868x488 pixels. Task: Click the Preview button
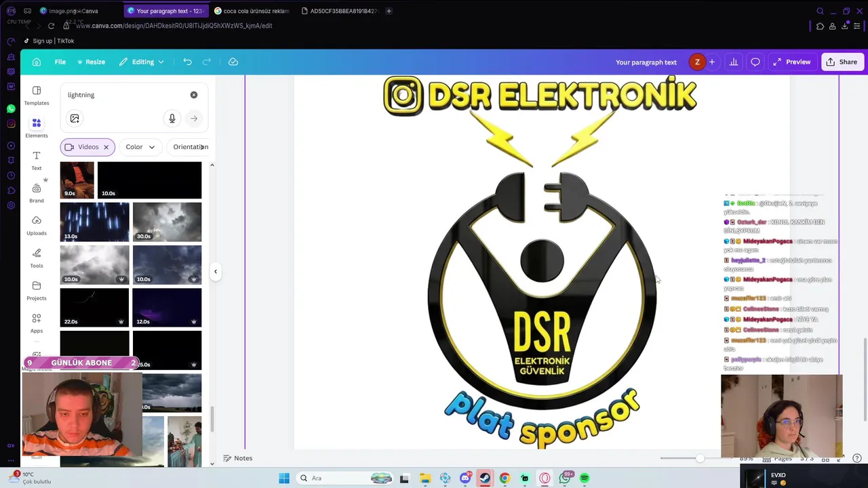[x=791, y=62]
